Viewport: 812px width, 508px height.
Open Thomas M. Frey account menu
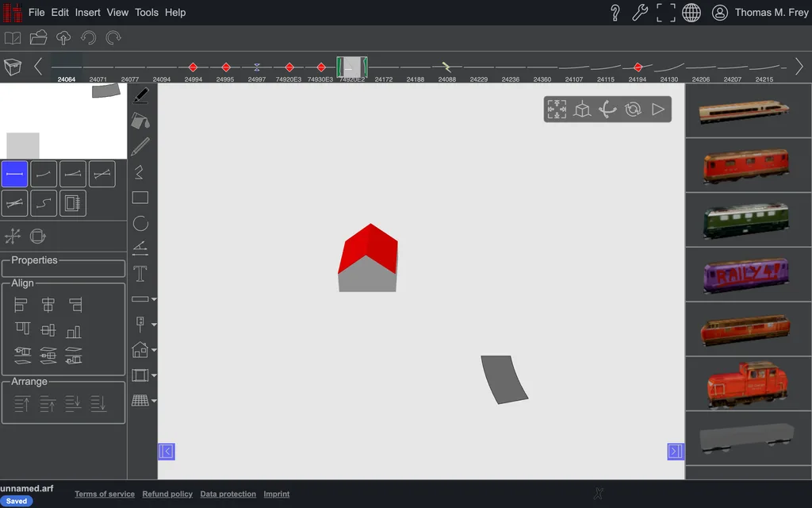(x=760, y=13)
